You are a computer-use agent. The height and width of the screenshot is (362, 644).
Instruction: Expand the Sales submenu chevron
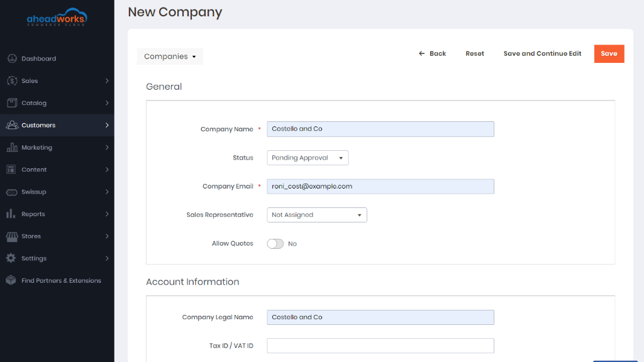click(x=107, y=81)
